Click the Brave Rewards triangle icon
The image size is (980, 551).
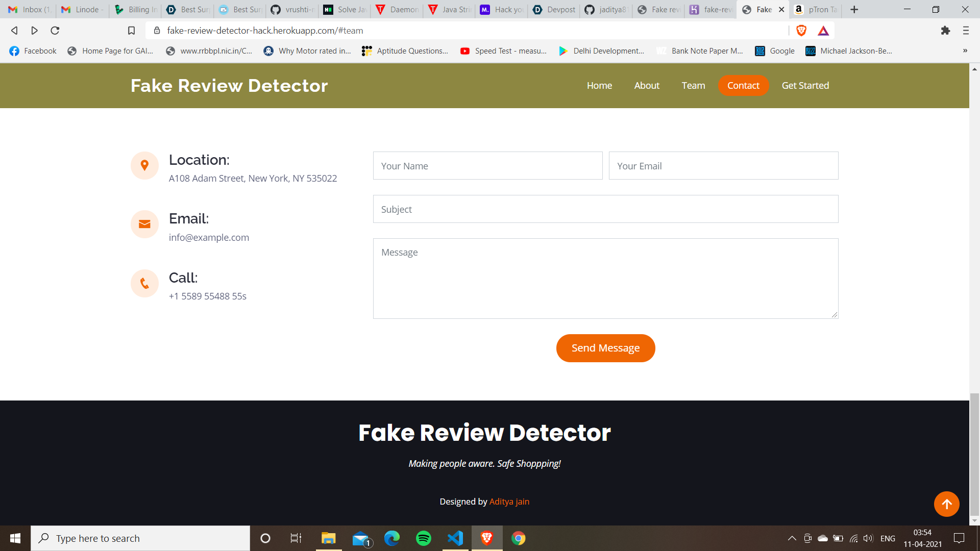(x=823, y=31)
